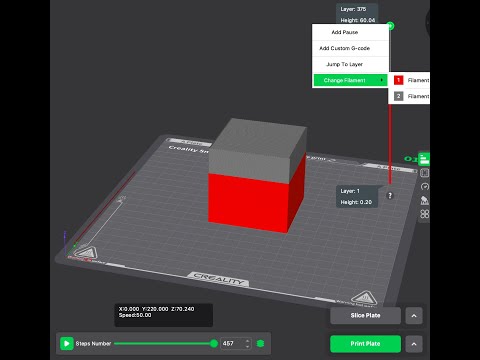Click the speedometer icon in side toolbar
Viewport: 480px width, 360px height.
point(425,187)
